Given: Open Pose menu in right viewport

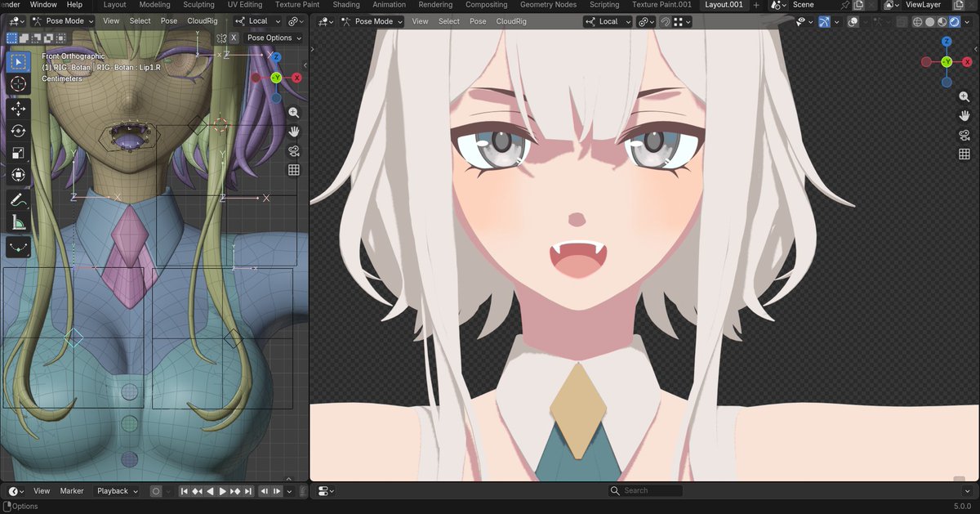Looking at the screenshot, I should [x=479, y=21].
